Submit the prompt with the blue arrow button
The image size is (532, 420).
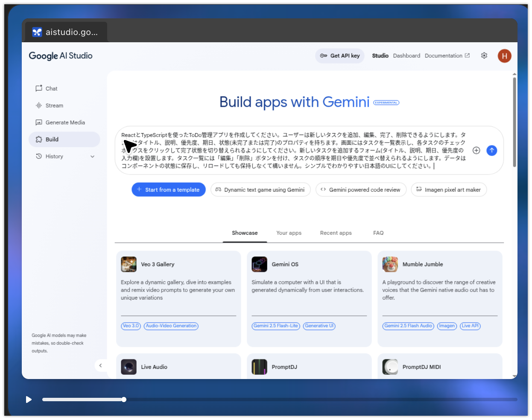[492, 150]
